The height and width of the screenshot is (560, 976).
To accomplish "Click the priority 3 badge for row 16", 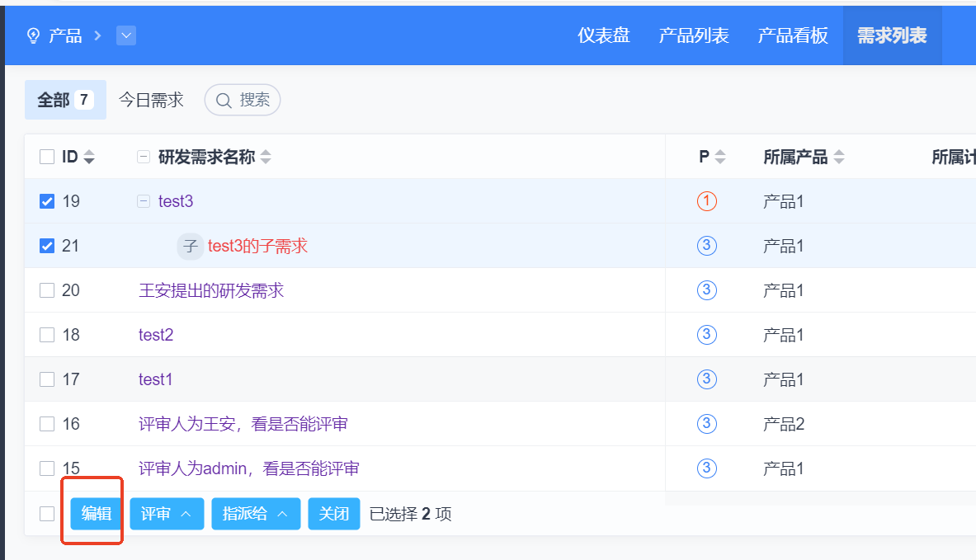I will [706, 424].
